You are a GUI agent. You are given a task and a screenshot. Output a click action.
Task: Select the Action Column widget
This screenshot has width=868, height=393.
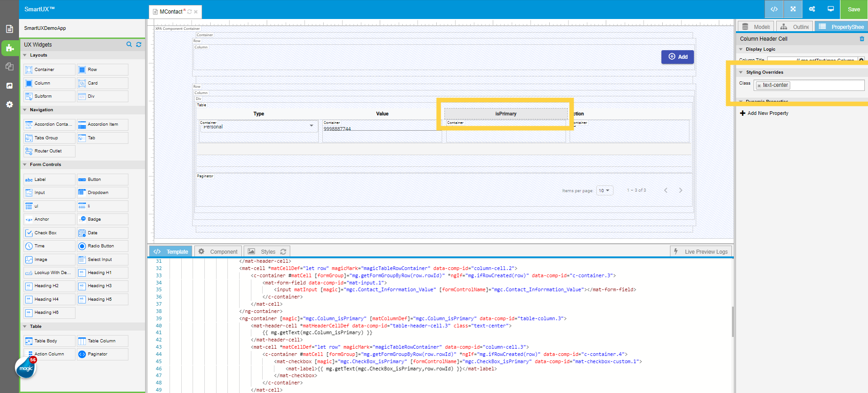(x=49, y=354)
